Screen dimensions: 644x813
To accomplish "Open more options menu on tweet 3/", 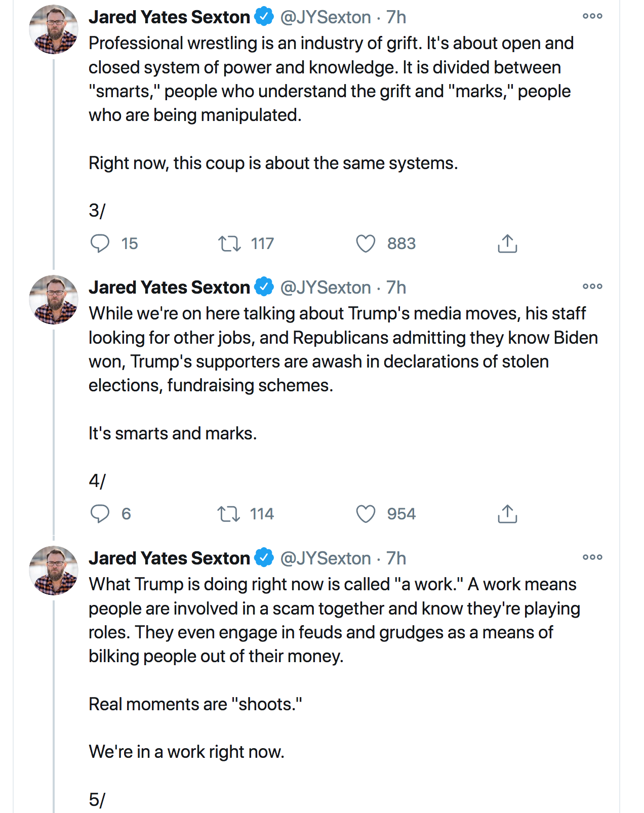I will click(x=592, y=16).
